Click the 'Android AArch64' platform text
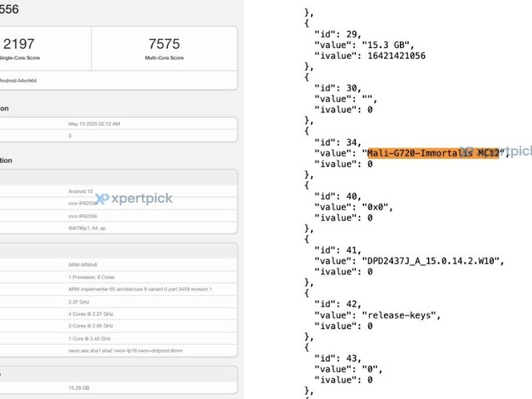This screenshot has width=532, height=399. 18,81
